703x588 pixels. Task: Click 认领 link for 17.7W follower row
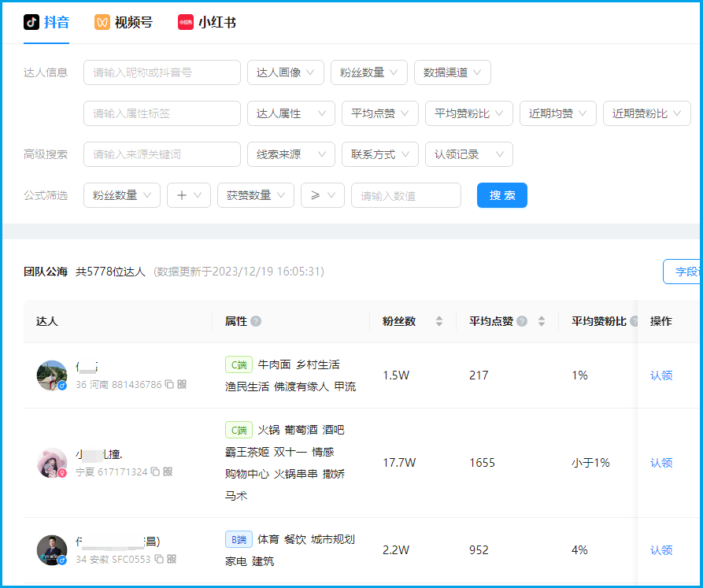tap(661, 463)
